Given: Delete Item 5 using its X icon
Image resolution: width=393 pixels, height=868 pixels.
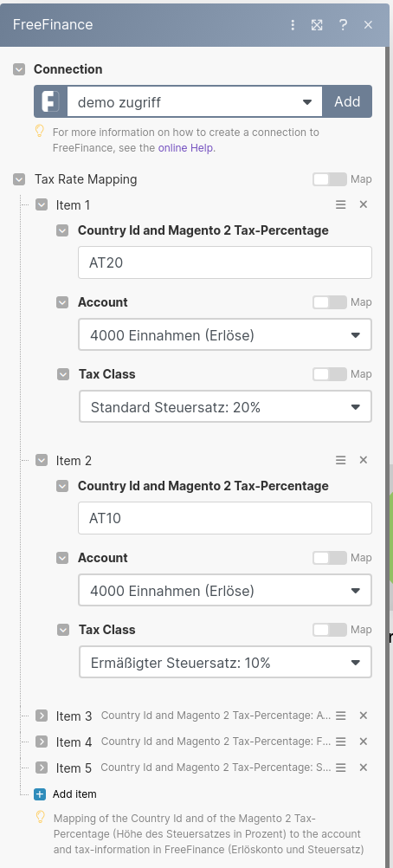Looking at the screenshot, I should pos(363,768).
